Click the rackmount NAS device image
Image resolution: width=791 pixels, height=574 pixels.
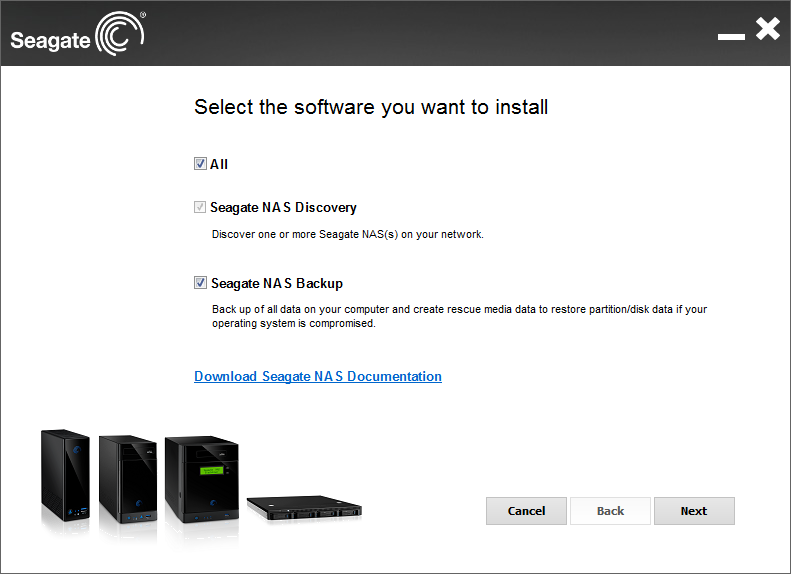[x=304, y=508]
